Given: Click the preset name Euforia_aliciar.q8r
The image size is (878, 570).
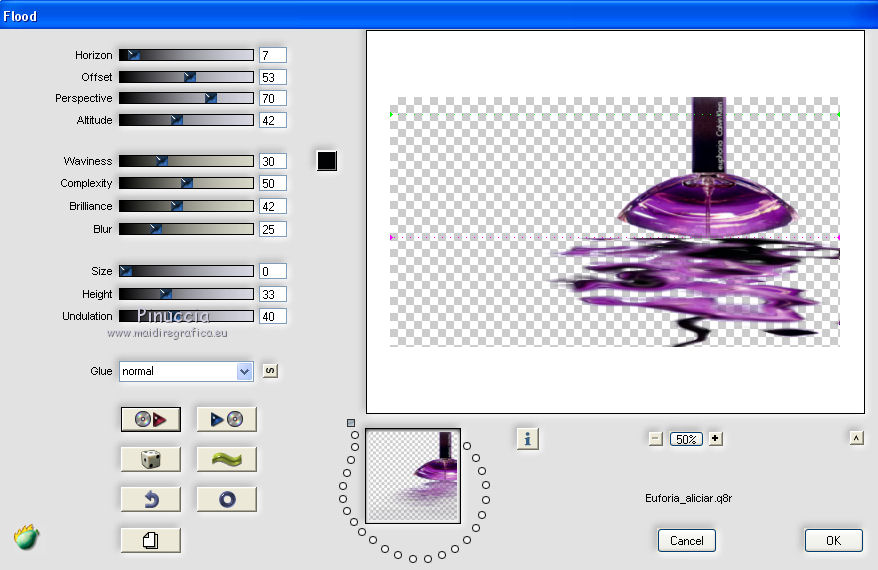Looking at the screenshot, I should click(x=688, y=498).
